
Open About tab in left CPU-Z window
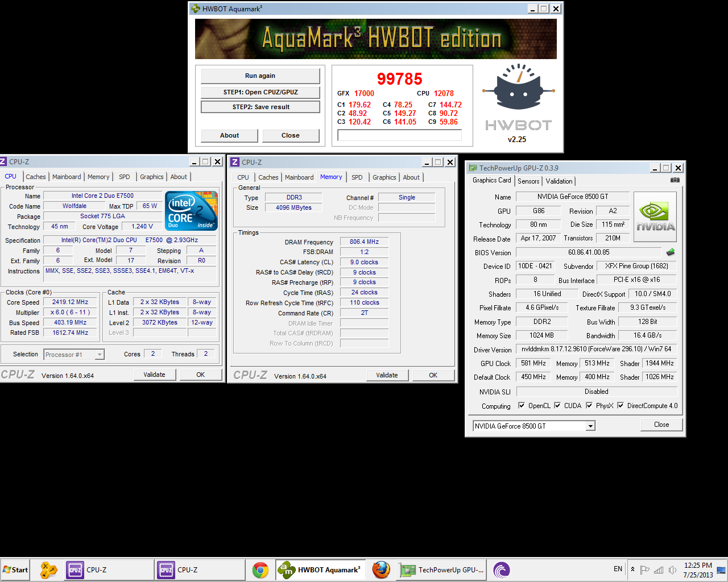tap(179, 177)
